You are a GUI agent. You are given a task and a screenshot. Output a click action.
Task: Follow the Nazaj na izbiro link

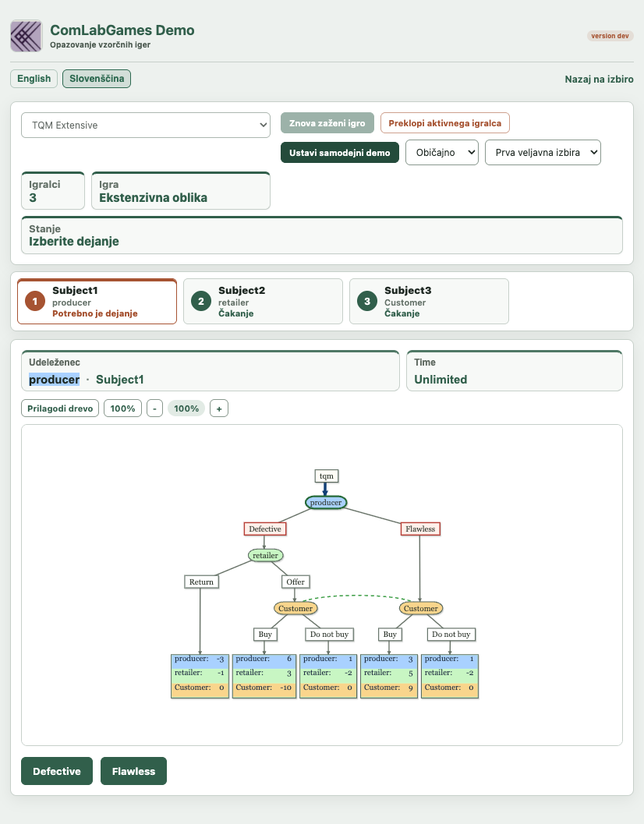[600, 80]
